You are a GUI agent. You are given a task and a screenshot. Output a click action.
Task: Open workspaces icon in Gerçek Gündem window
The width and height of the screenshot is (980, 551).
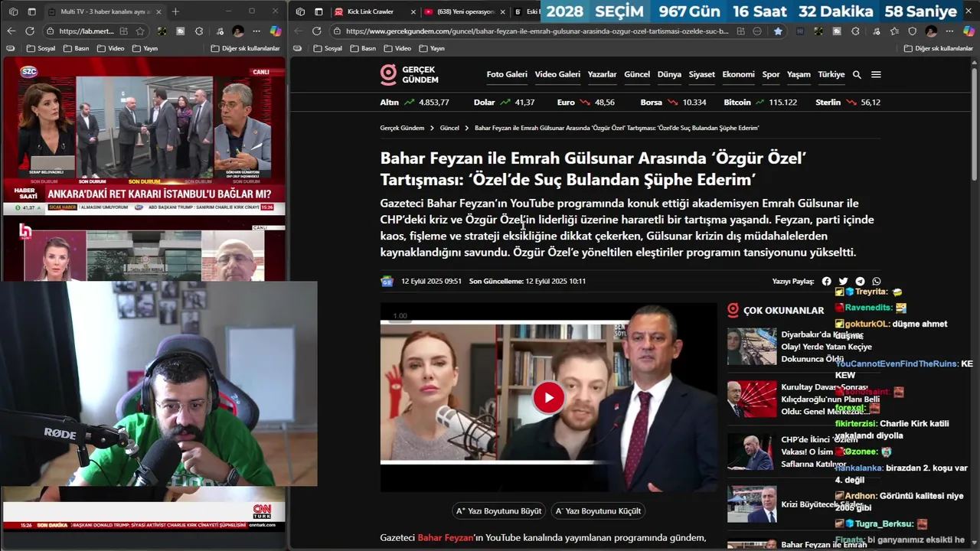(x=300, y=11)
